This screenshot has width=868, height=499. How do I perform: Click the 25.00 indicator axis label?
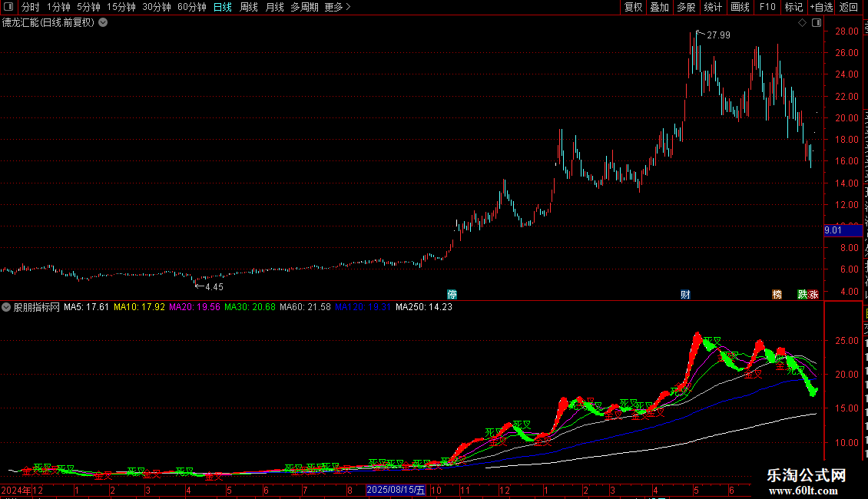847,341
